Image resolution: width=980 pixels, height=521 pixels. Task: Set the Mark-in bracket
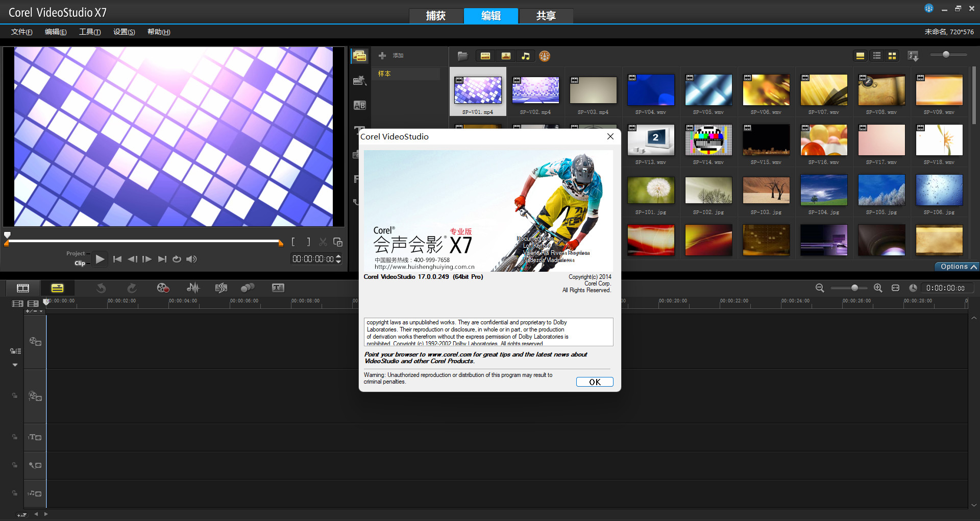tap(293, 242)
